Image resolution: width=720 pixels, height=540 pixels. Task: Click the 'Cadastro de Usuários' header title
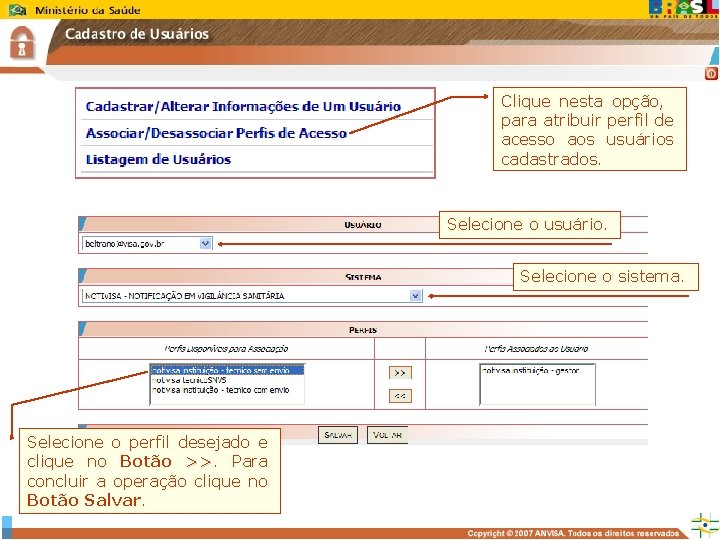(x=137, y=34)
